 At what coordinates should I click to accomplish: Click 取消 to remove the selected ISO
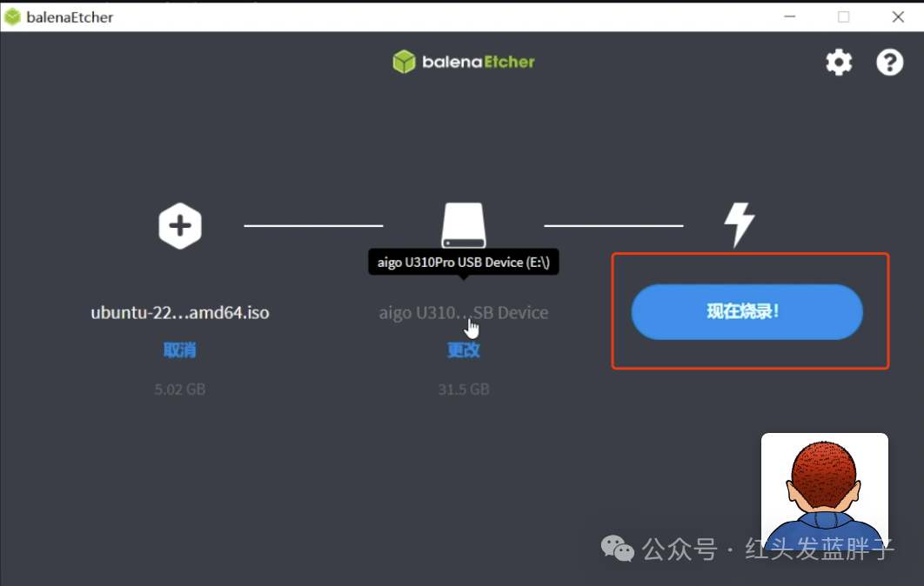(x=180, y=350)
